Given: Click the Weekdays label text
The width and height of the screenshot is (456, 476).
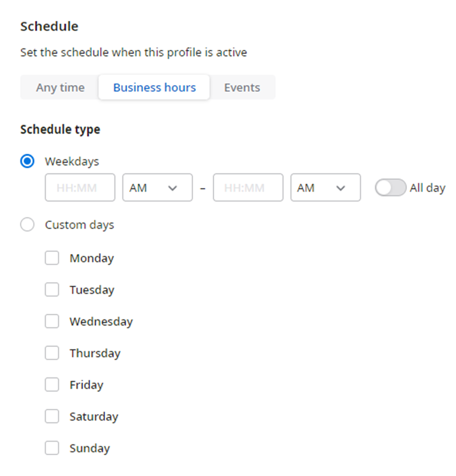Looking at the screenshot, I should click(x=72, y=162).
